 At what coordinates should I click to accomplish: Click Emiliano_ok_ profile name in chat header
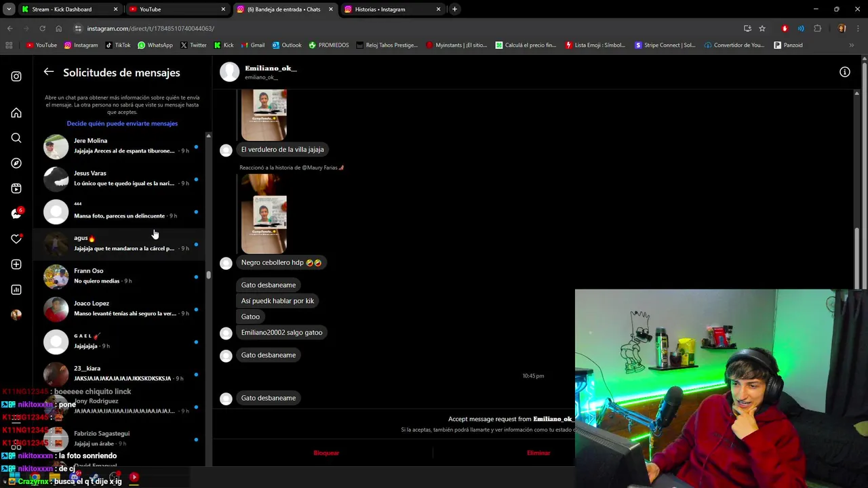tap(271, 68)
